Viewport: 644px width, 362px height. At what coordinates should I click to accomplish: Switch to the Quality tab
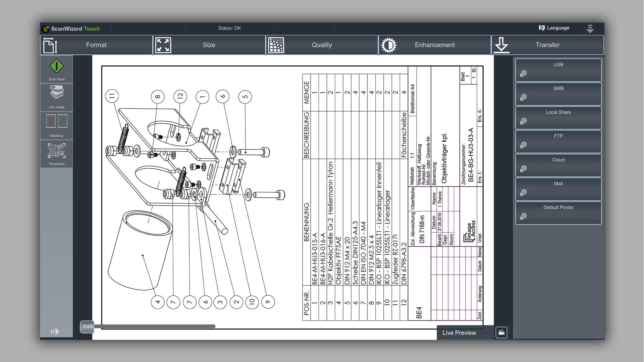click(322, 45)
